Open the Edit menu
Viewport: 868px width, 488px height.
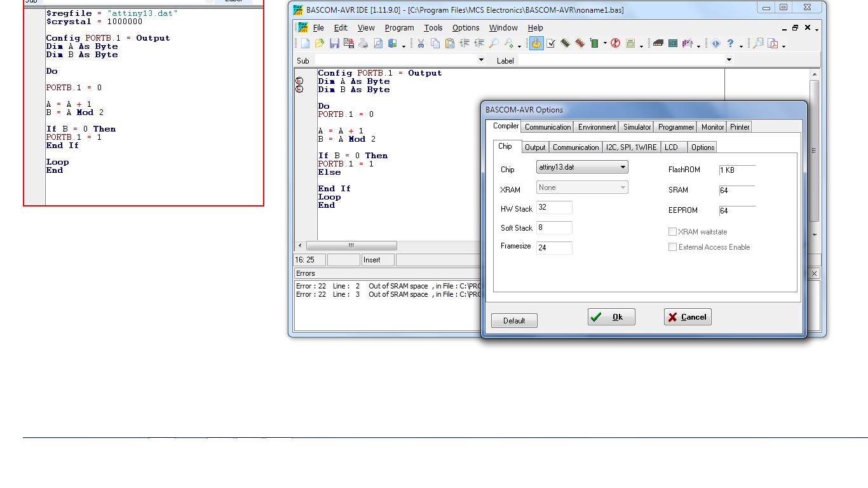[x=341, y=28]
